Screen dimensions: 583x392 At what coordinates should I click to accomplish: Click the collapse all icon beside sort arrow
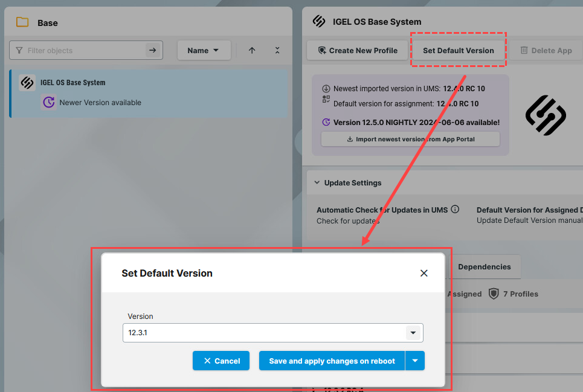click(277, 51)
